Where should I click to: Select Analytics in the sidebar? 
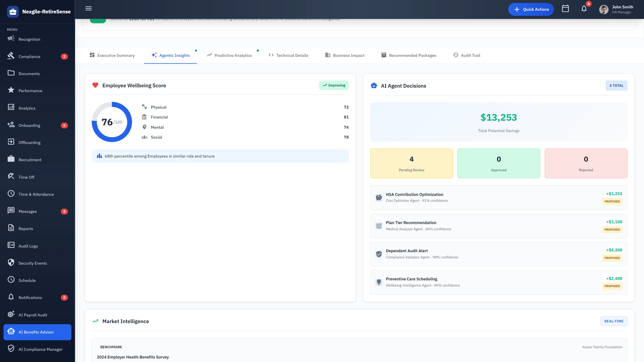(27, 108)
